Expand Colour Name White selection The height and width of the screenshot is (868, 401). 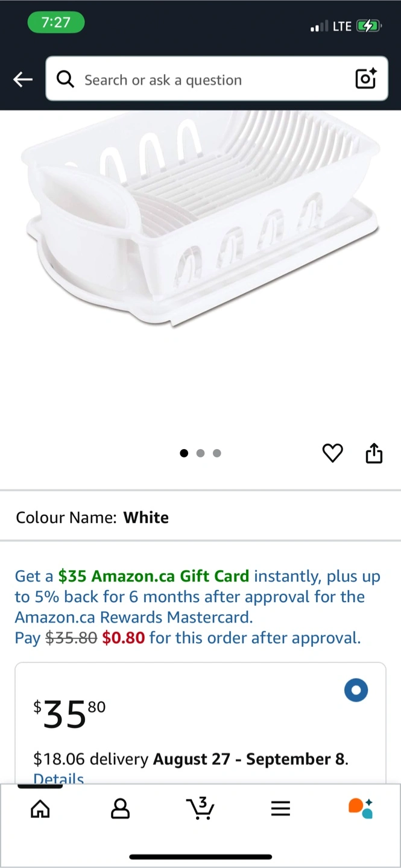click(x=200, y=517)
